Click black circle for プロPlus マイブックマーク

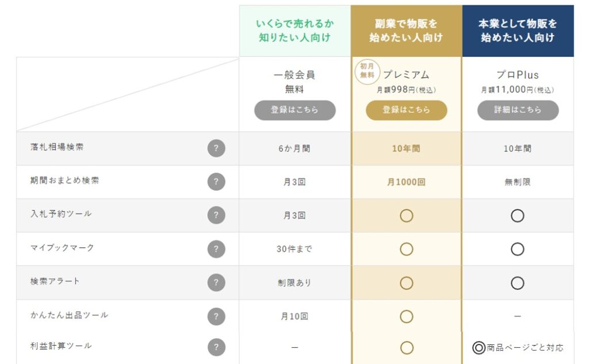pyautogui.click(x=518, y=249)
